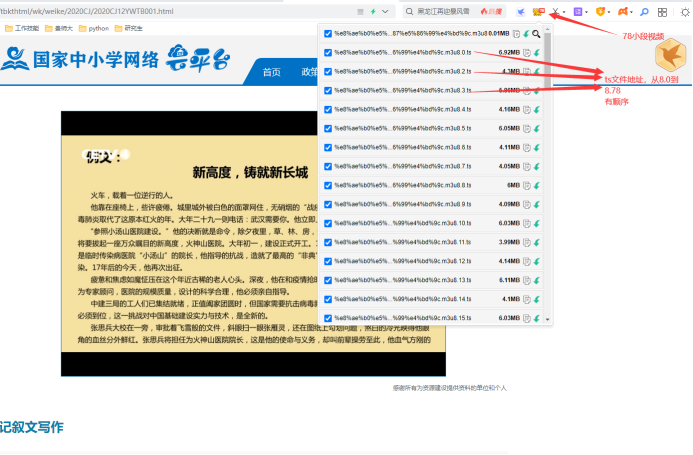Open the 研究生 bookmark folder
The image size is (693, 455).
click(129, 28)
